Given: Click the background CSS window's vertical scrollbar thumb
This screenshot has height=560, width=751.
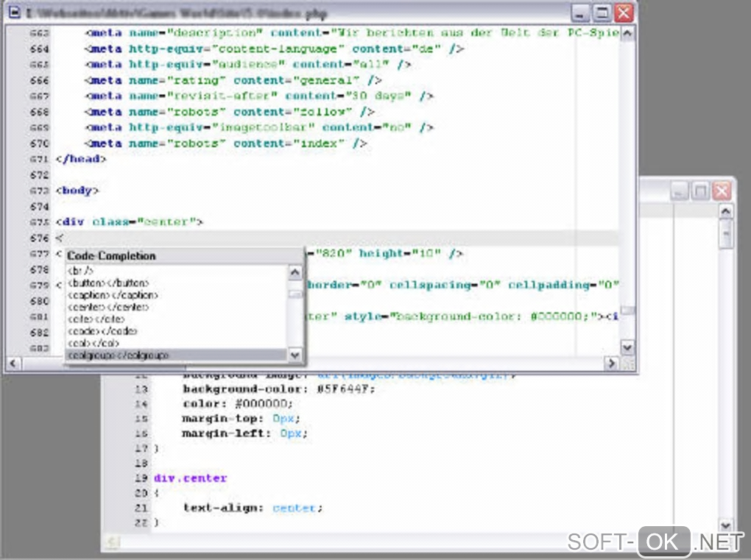Looking at the screenshot, I should (726, 233).
